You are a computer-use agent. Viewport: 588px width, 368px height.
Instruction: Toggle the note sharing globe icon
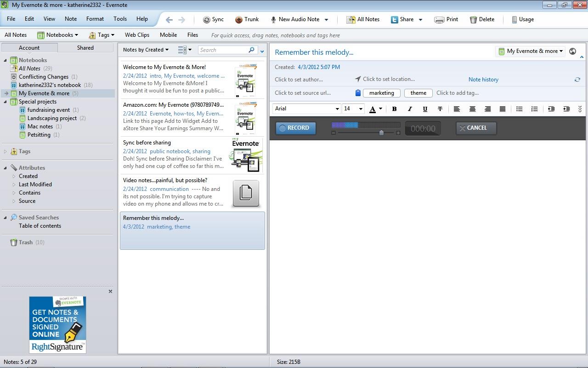pos(572,51)
